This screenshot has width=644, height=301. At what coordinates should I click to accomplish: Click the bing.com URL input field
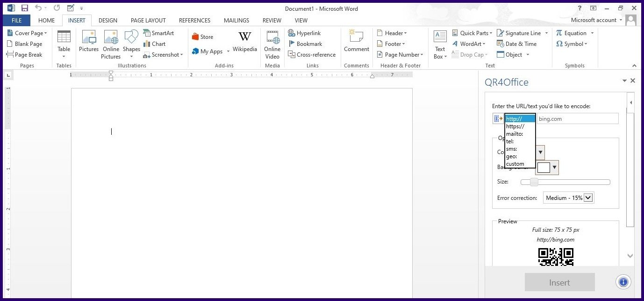(578, 118)
